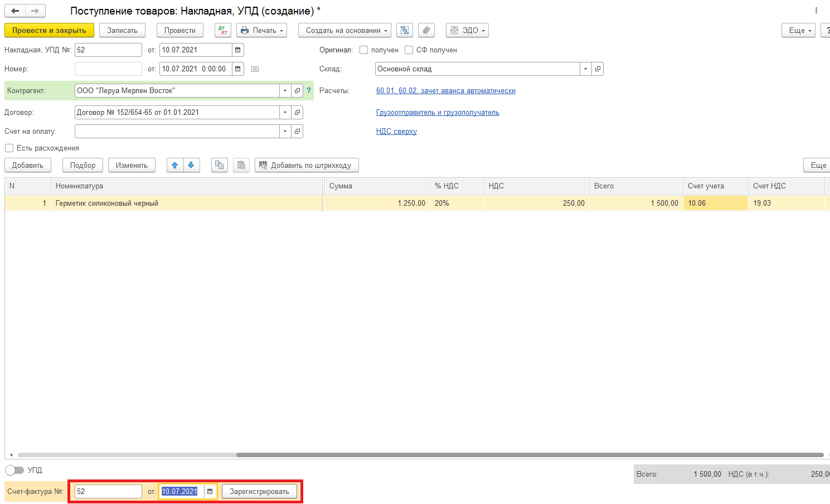The height and width of the screenshot is (504, 830).
Task: Move row up with blue arrow
Action: point(175,165)
